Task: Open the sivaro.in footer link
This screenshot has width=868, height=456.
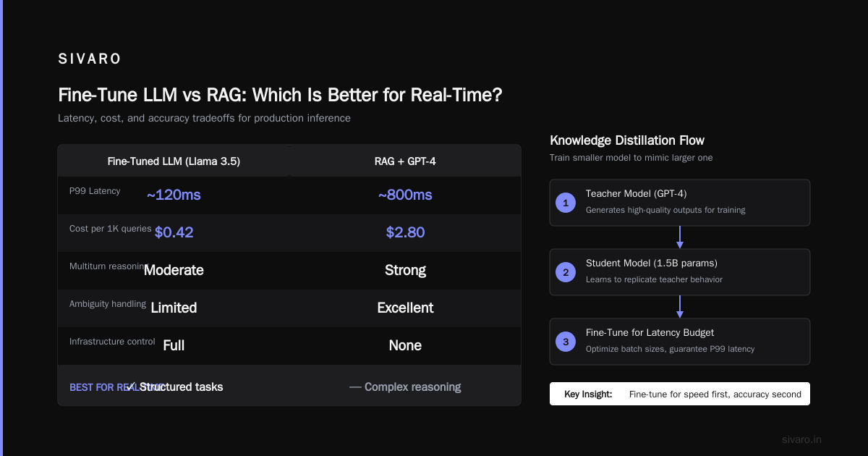Action: tap(802, 439)
